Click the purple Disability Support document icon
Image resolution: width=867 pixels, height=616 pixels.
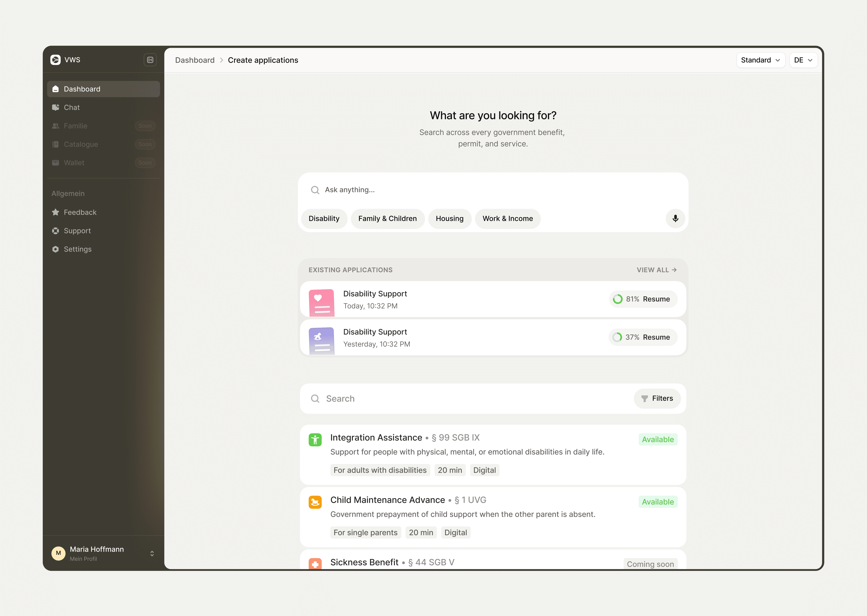pos(322,341)
